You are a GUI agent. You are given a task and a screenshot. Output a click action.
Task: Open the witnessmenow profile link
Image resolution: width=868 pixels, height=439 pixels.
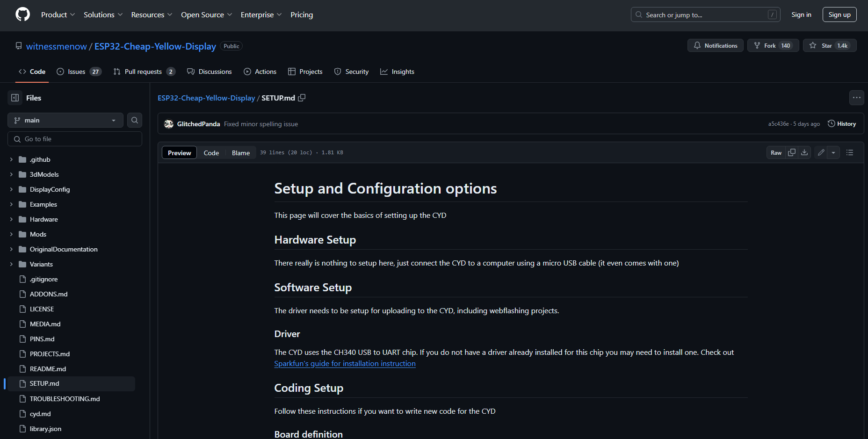click(x=56, y=46)
